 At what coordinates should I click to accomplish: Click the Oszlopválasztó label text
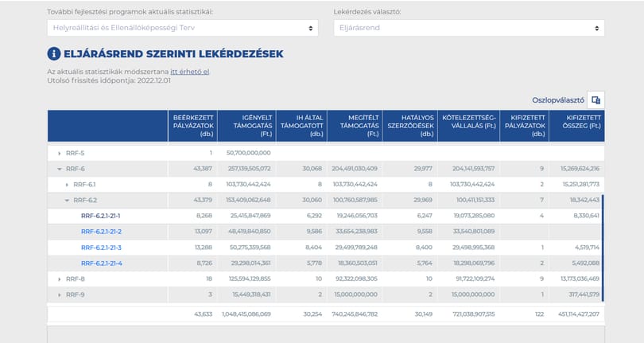tap(558, 100)
